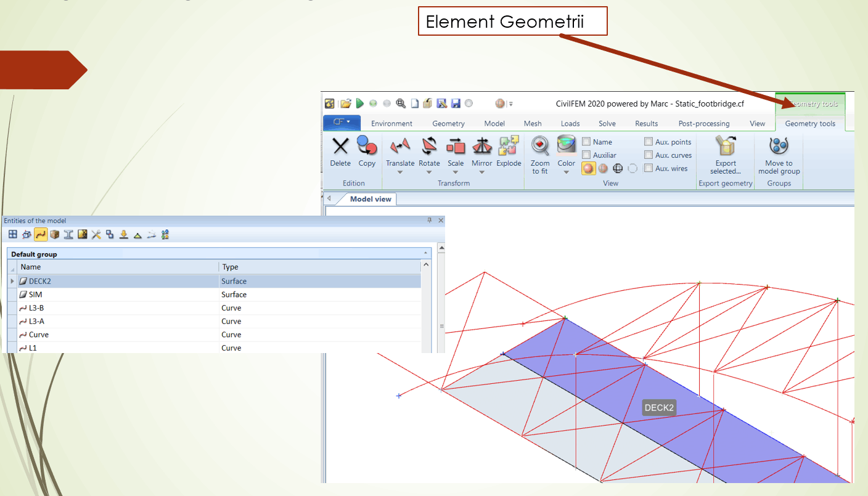Viewport: 868px width, 496px height.
Task: Select the Explode tool
Action: [x=509, y=152]
